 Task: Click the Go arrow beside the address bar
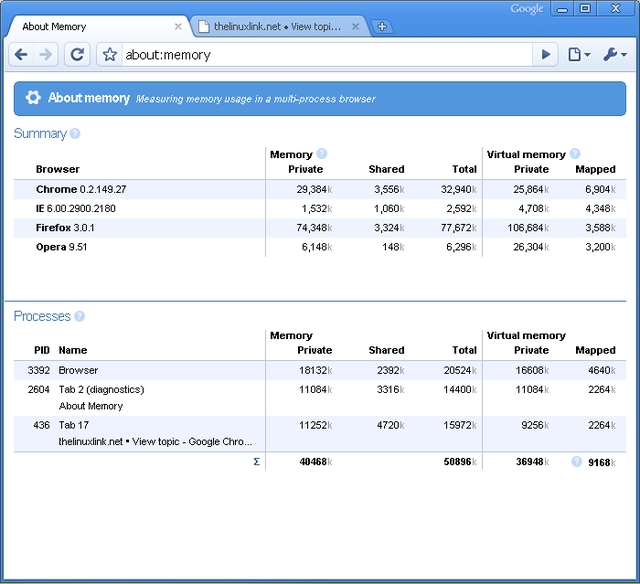tap(545, 54)
